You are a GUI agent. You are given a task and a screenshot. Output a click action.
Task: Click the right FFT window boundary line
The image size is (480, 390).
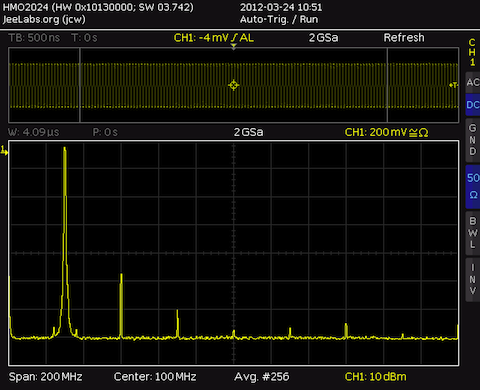tap(387, 85)
